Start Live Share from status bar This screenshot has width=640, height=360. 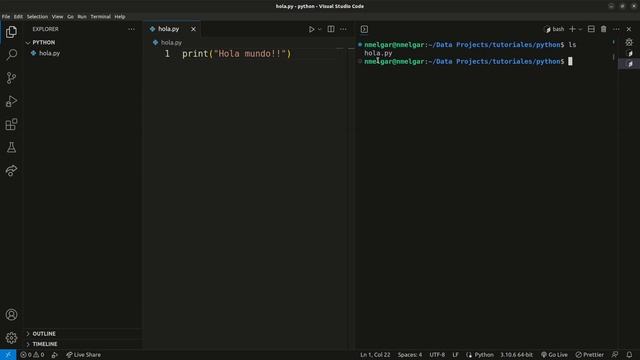(83, 355)
